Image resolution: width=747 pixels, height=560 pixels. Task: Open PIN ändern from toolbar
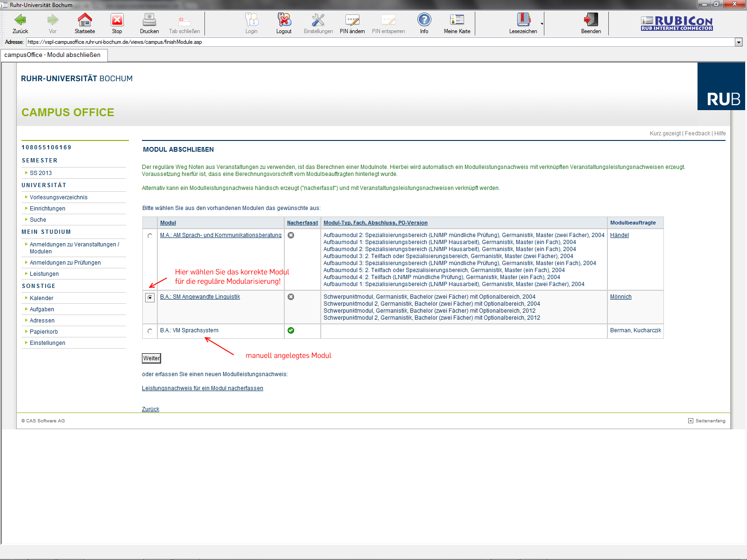pyautogui.click(x=352, y=20)
